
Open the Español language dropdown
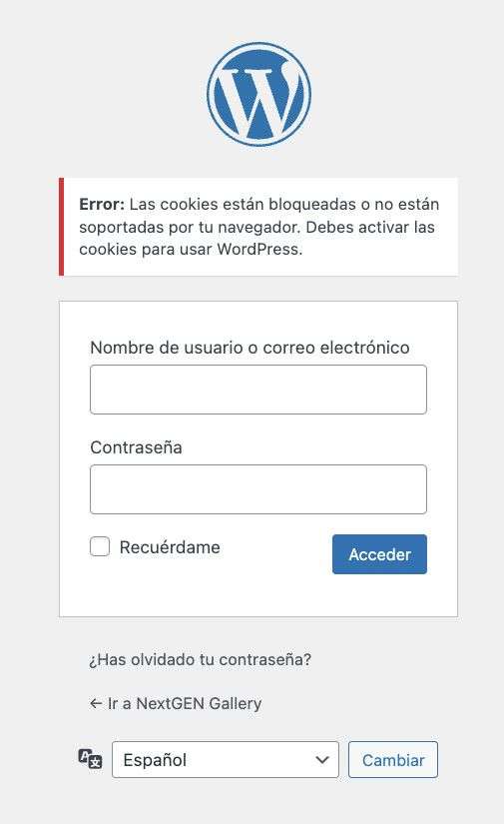(x=226, y=759)
